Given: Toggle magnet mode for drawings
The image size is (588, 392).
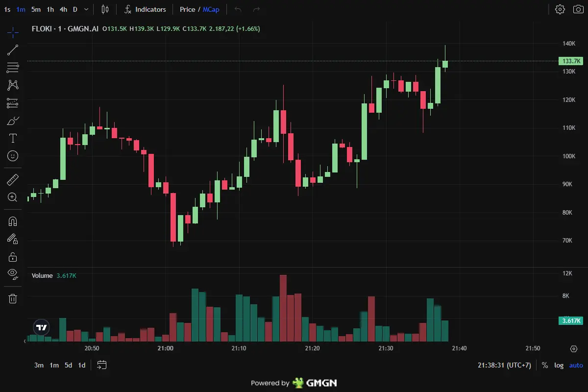Looking at the screenshot, I should point(13,221).
